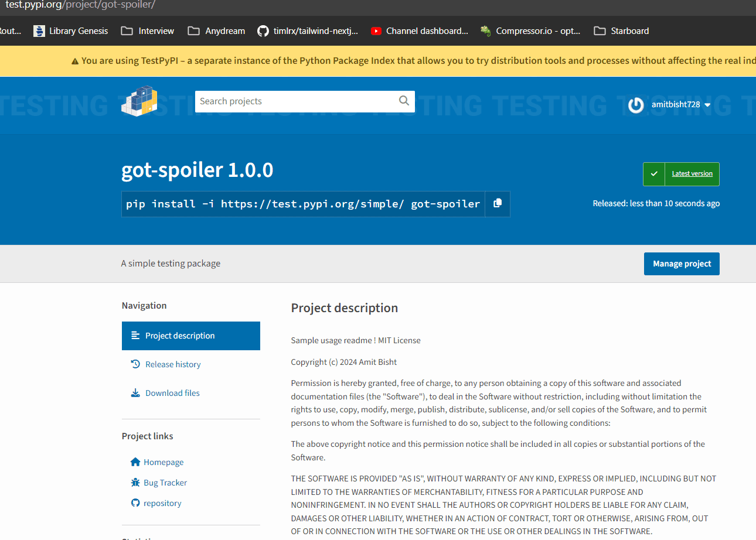Click the Latest version button
756x540 pixels.
[681, 174]
